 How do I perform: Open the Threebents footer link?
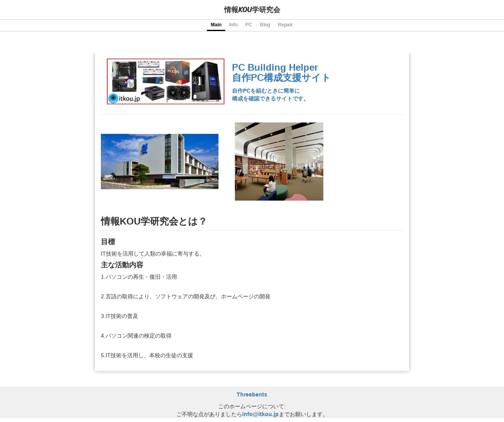252,395
